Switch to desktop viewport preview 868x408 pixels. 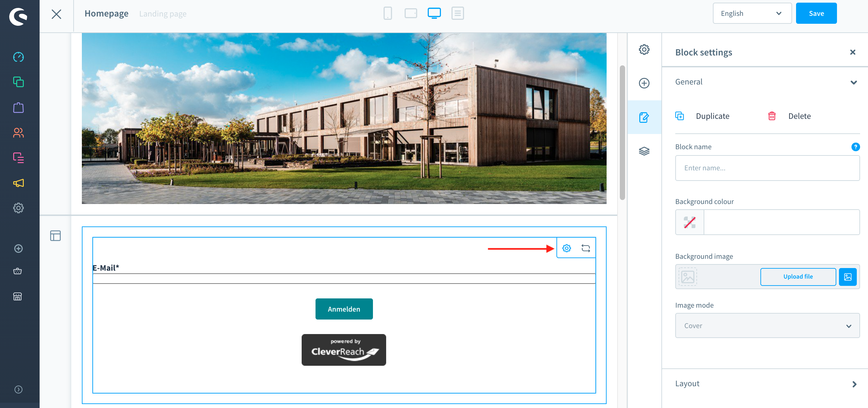[x=434, y=14]
